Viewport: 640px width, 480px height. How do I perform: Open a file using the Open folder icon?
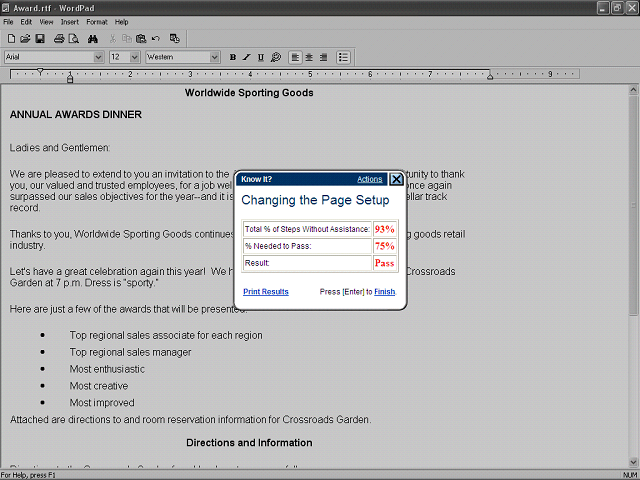point(25,39)
